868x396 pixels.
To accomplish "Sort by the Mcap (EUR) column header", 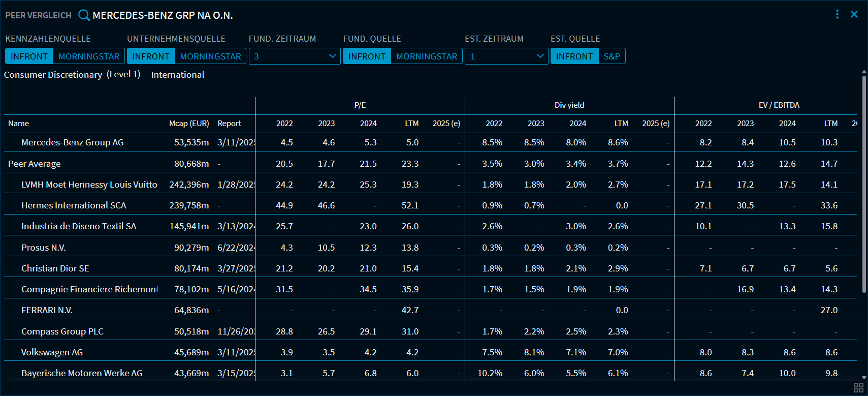I will [189, 124].
